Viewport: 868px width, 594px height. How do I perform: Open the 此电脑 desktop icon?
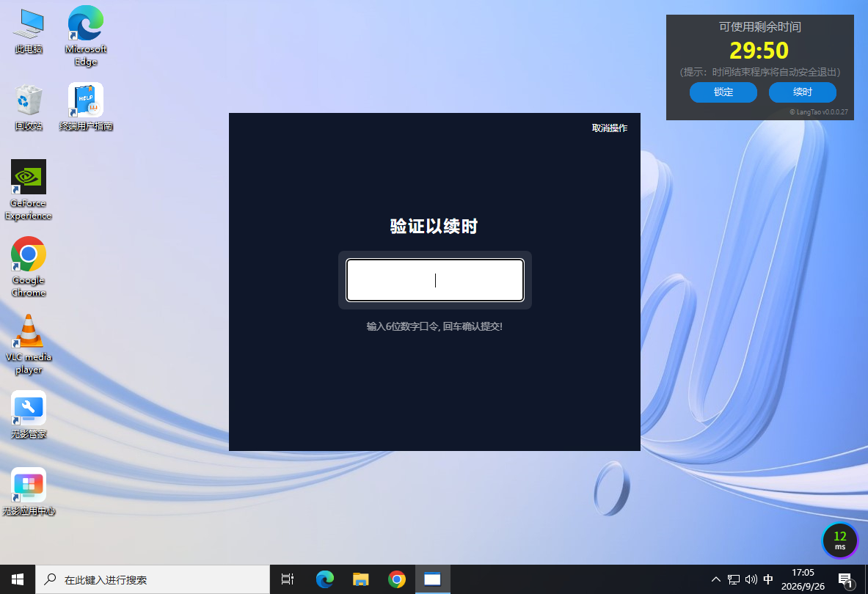pyautogui.click(x=29, y=31)
